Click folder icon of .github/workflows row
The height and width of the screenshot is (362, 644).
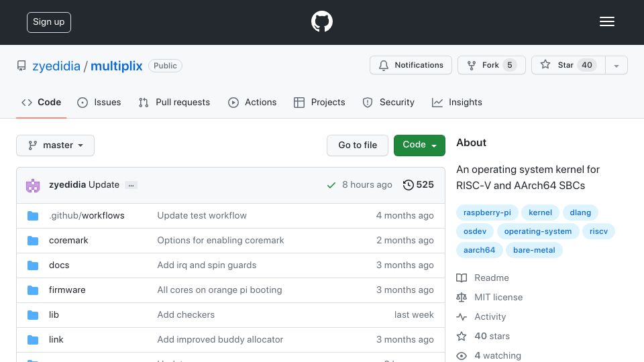33,216
